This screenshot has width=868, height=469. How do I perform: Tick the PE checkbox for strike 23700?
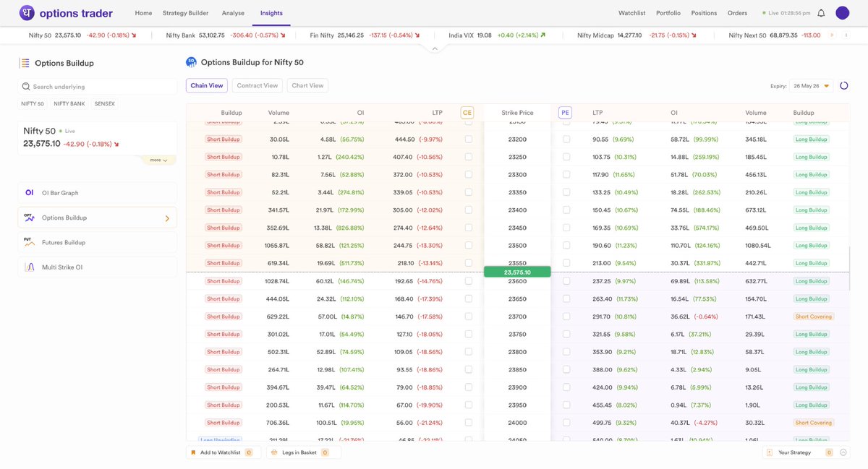pyautogui.click(x=566, y=317)
